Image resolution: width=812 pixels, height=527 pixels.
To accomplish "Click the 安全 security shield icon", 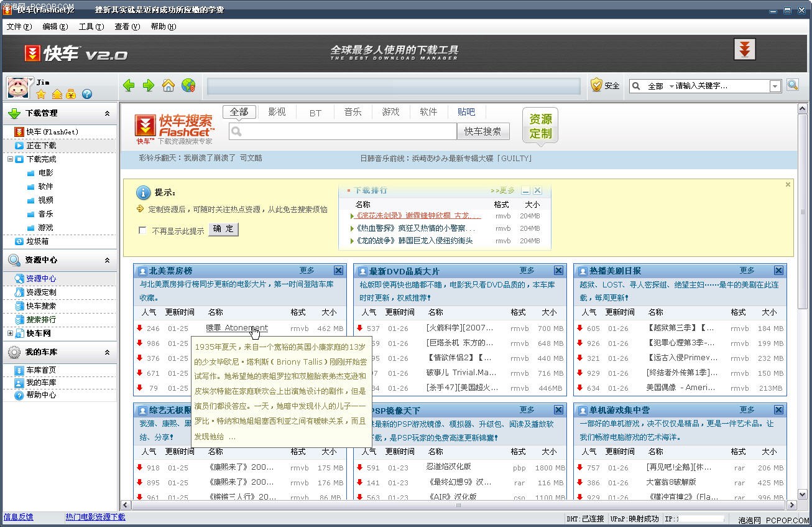I will (x=605, y=85).
